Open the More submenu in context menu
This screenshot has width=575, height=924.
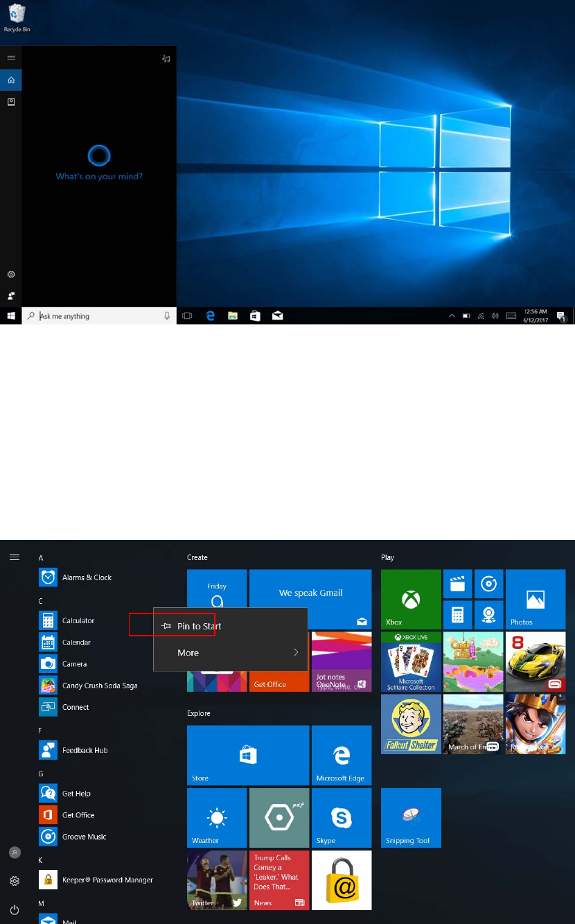pyautogui.click(x=230, y=652)
